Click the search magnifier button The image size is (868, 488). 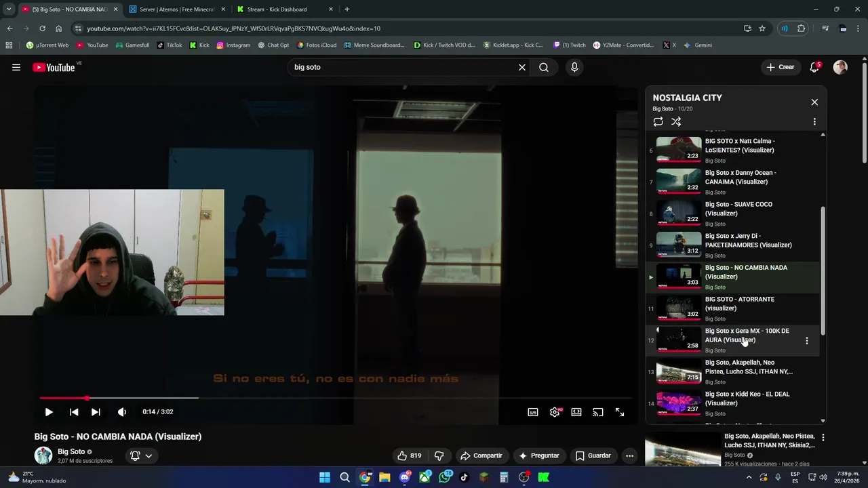(544, 67)
